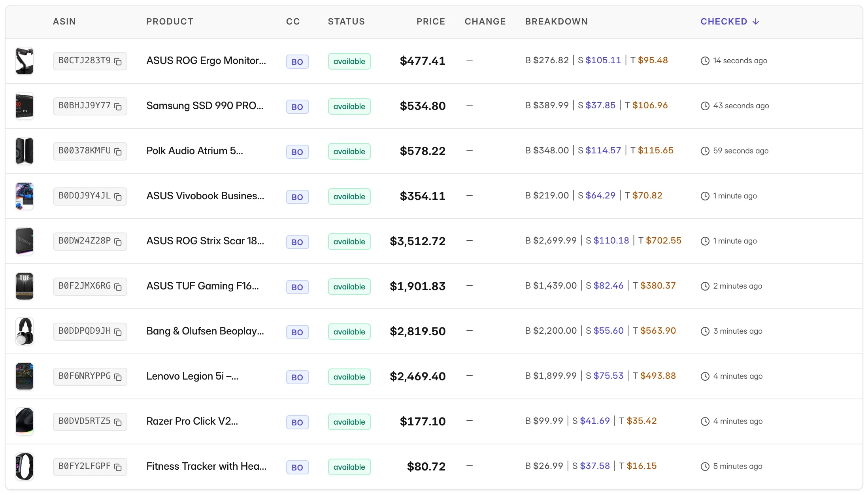Click clock icon beside 14 seconds ago

pos(705,61)
